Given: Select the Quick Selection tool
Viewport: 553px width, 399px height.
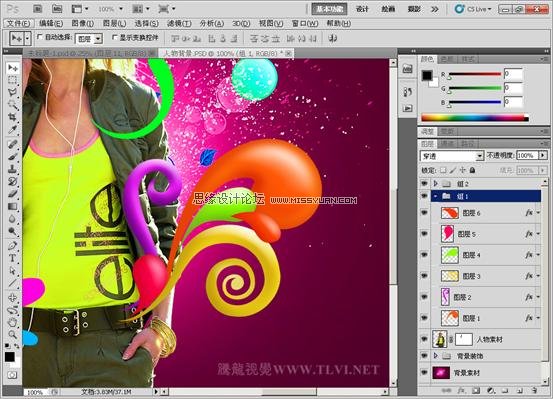Looking at the screenshot, I should (13, 104).
